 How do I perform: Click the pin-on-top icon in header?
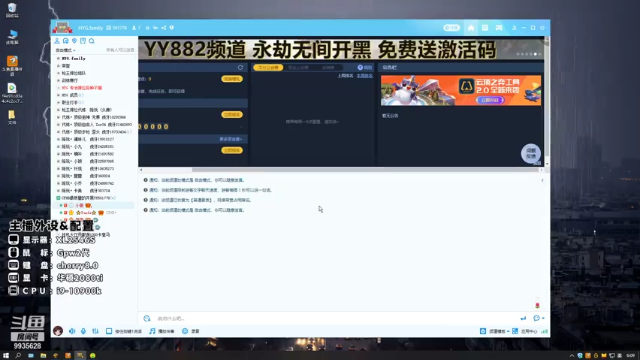[x=514, y=28]
